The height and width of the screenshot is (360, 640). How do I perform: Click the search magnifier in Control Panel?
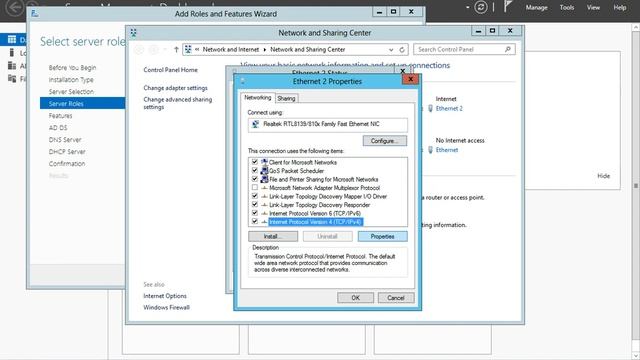point(508,49)
